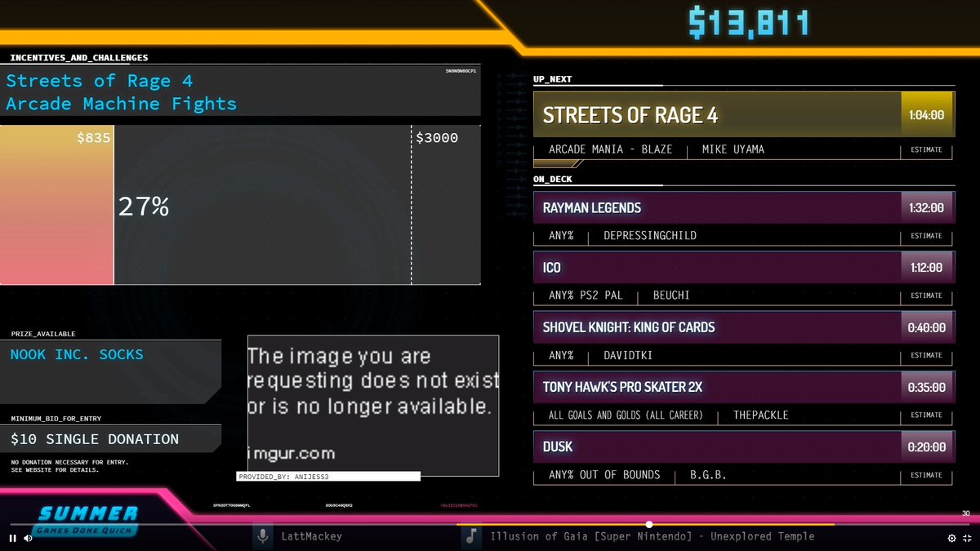
Task: Click the $13,811 donation total
Action: (x=749, y=23)
